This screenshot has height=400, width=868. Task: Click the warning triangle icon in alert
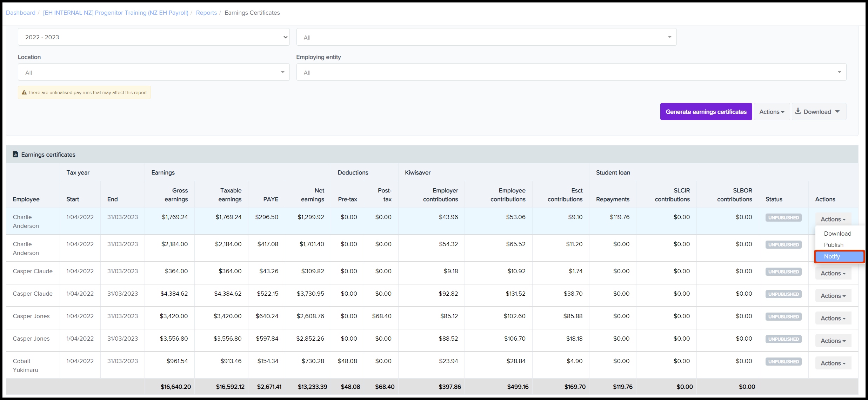tap(24, 93)
